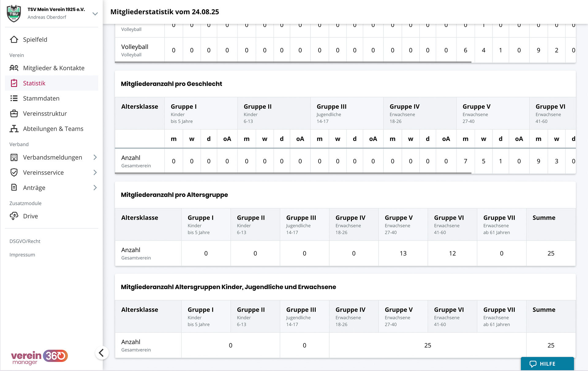Click the Statistik clipboard icon

coord(14,83)
